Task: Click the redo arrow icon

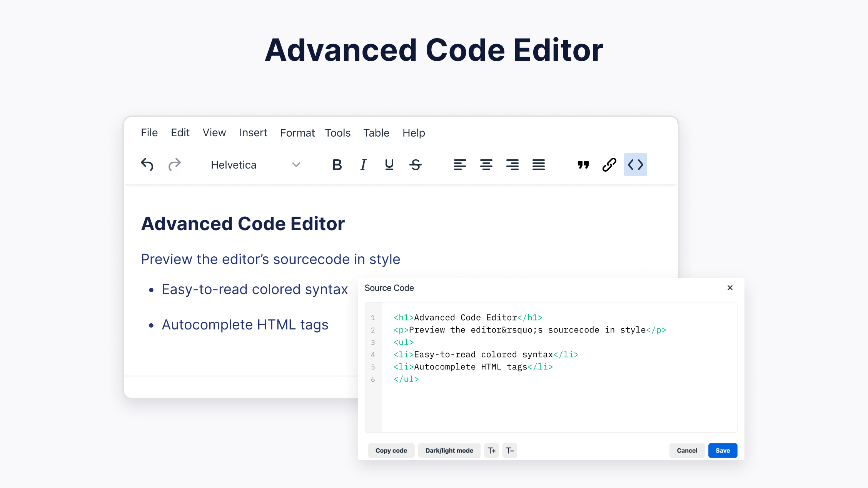Action: [x=175, y=165]
